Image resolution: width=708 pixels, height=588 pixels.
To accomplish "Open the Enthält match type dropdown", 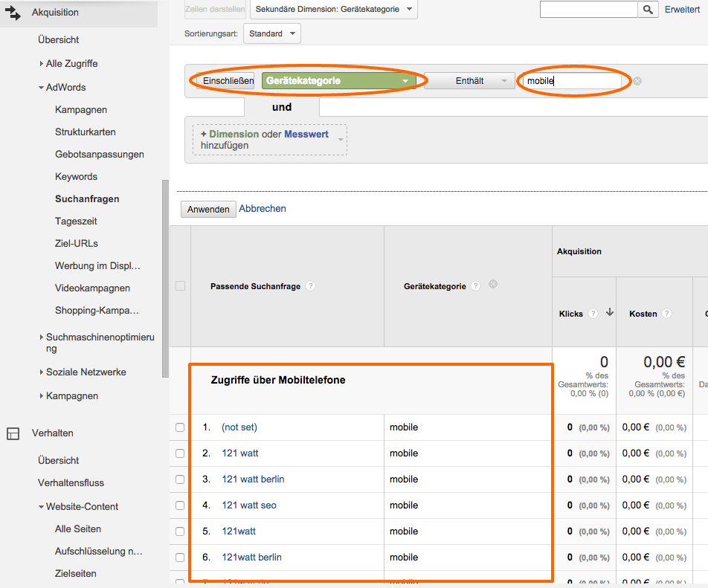I will point(469,81).
